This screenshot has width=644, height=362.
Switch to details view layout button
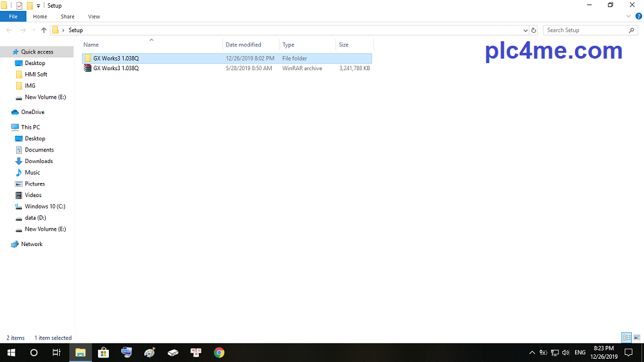click(x=626, y=338)
